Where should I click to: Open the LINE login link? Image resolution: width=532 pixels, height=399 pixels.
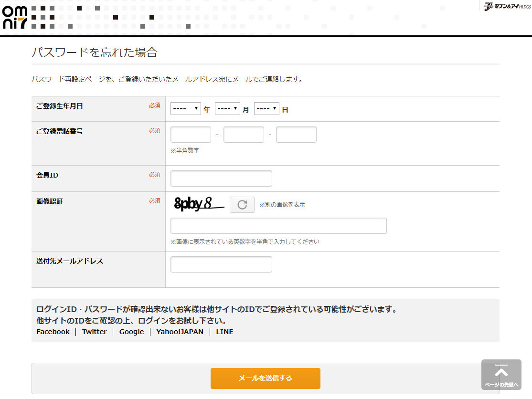[x=224, y=332]
